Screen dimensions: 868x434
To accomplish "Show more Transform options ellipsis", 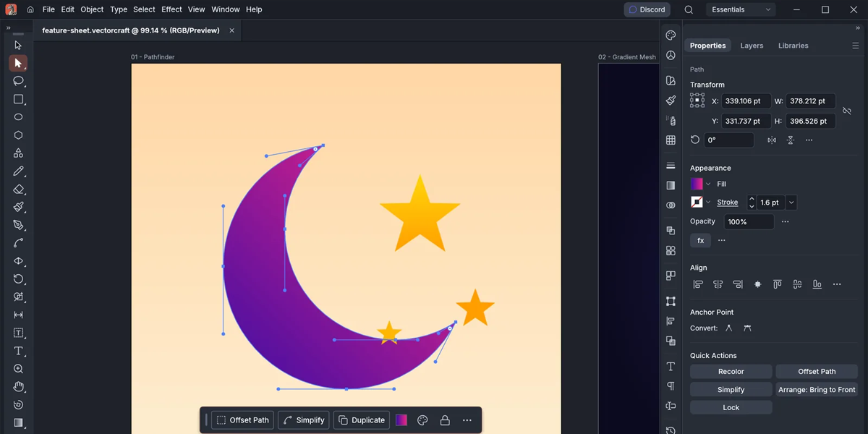I will (809, 140).
